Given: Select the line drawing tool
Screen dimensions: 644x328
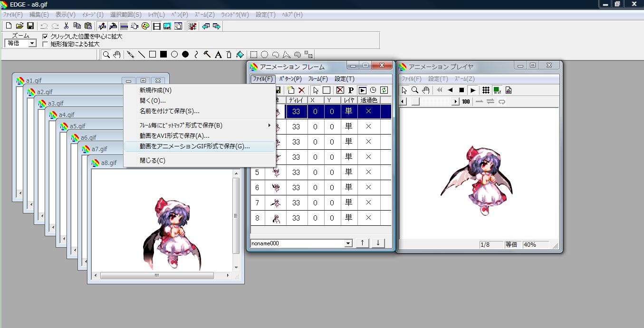Looking at the screenshot, I should click(142, 55).
